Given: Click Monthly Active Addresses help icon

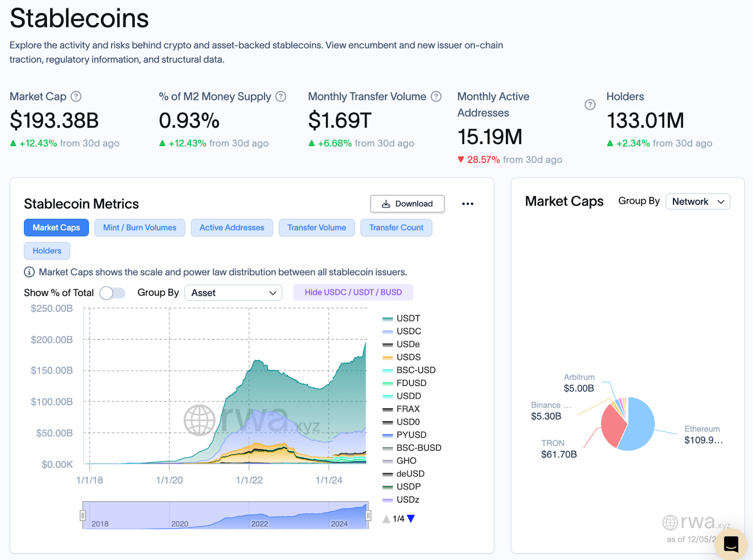Looking at the screenshot, I should (x=590, y=104).
